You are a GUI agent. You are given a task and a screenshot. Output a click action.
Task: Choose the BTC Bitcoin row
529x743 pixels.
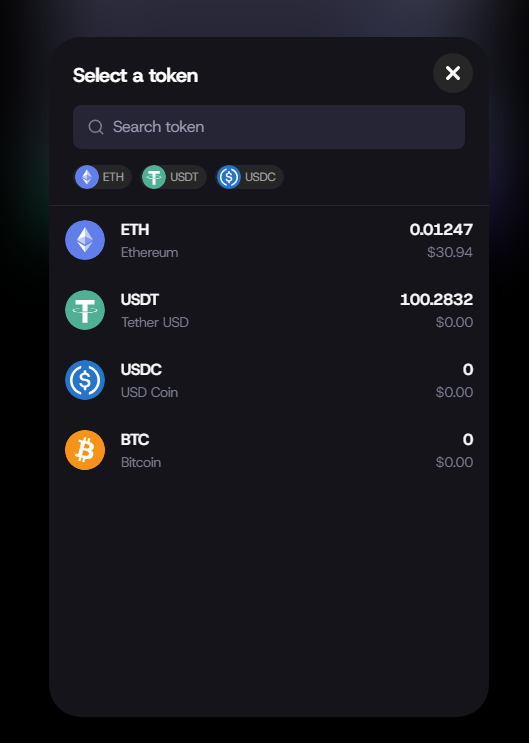click(x=269, y=450)
